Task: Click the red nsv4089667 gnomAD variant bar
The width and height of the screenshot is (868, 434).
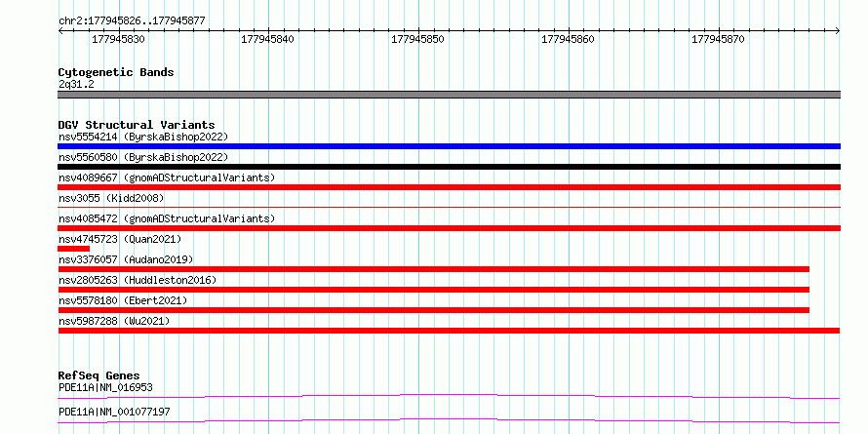Action: (449, 187)
